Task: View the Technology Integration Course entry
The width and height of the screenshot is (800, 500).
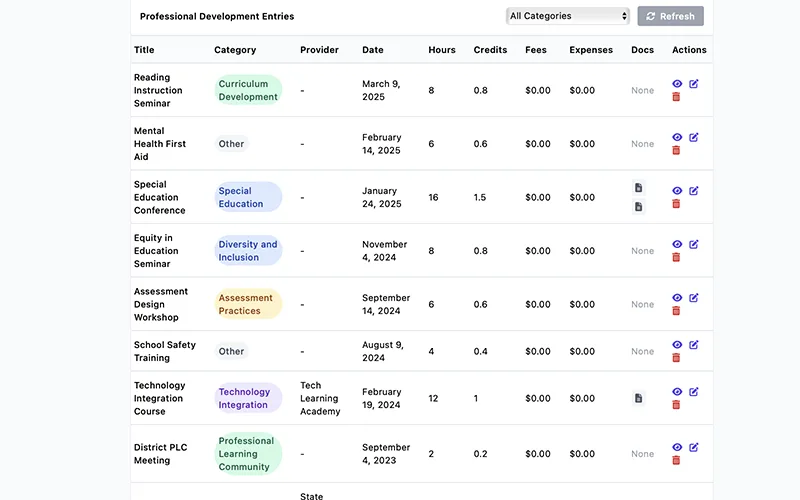Action: pyautogui.click(x=677, y=392)
